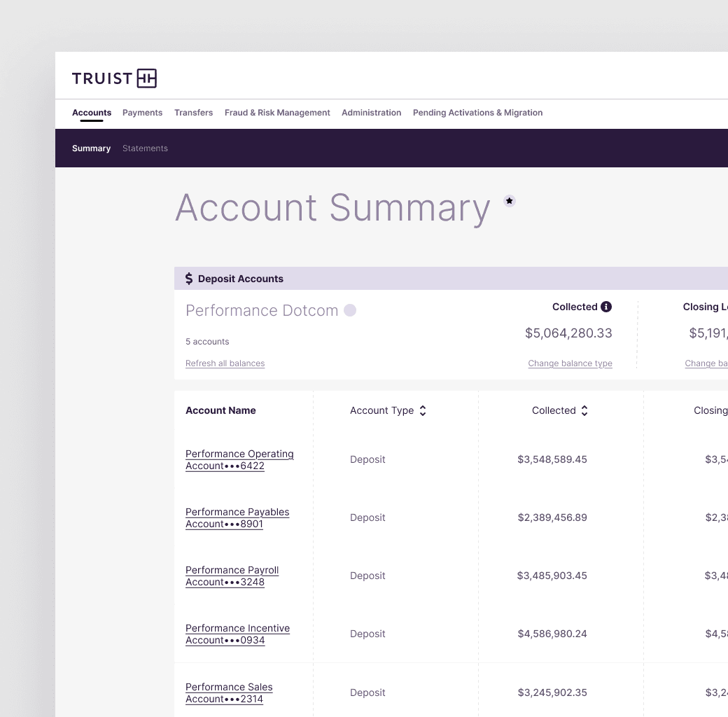Open Performance Incentive Account 0934
The image size is (728, 717).
point(238,634)
